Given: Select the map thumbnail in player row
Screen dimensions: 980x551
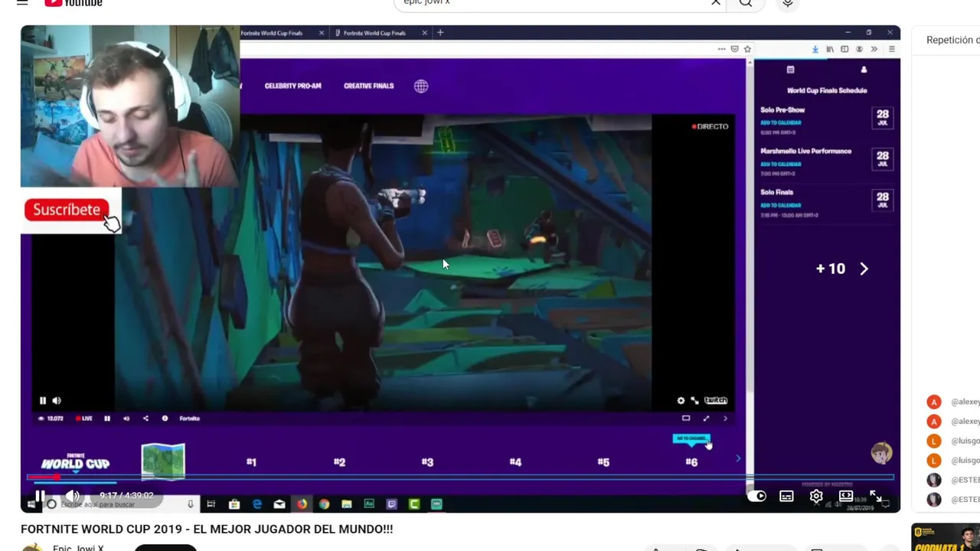Looking at the screenshot, I should [x=163, y=461].
